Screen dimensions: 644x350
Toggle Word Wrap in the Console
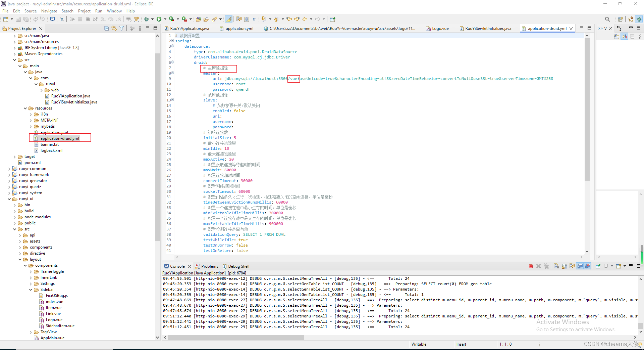(x=572, y=266)
